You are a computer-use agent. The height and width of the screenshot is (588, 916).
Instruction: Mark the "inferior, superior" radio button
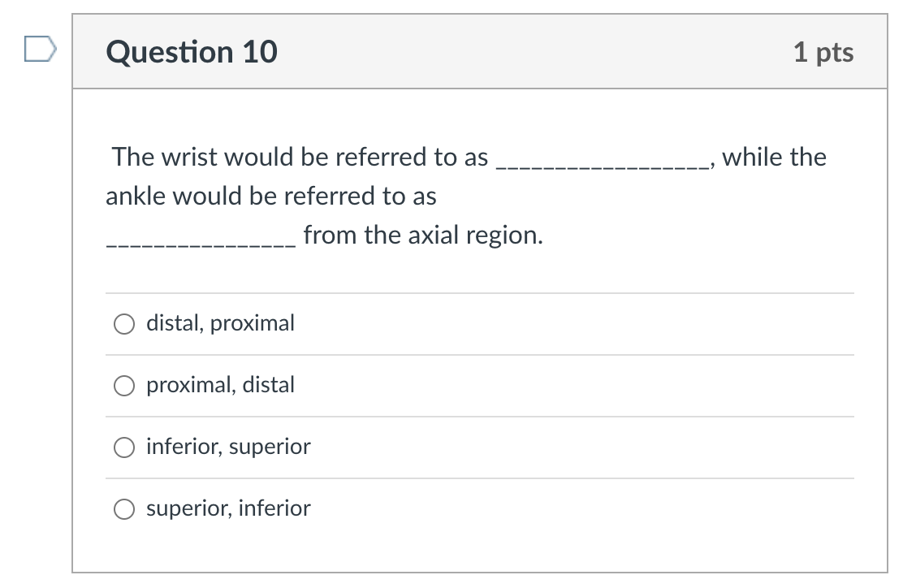pyautogui.click(x=124, y=447)
